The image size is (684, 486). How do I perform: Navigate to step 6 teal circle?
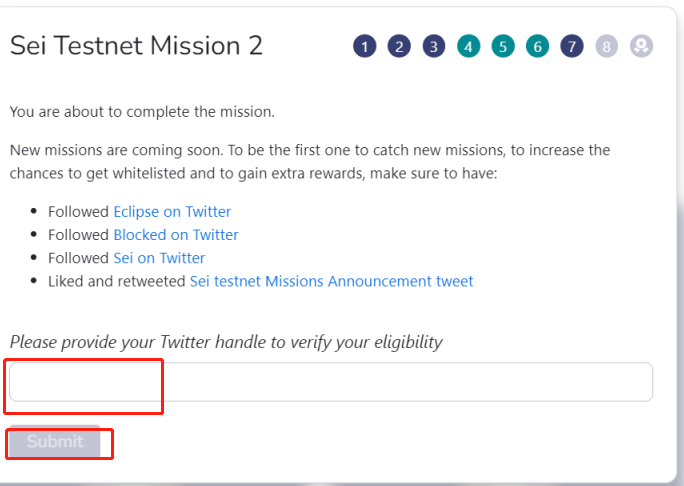pos(537,46)
